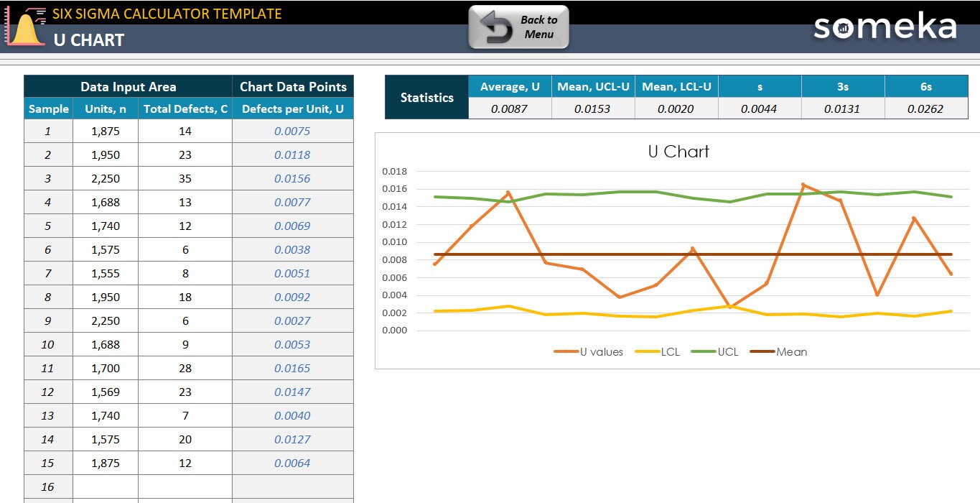Click Total Defects cell for sample 15
This screenshot has height=503, width=980.
click(x=185, y=463)
